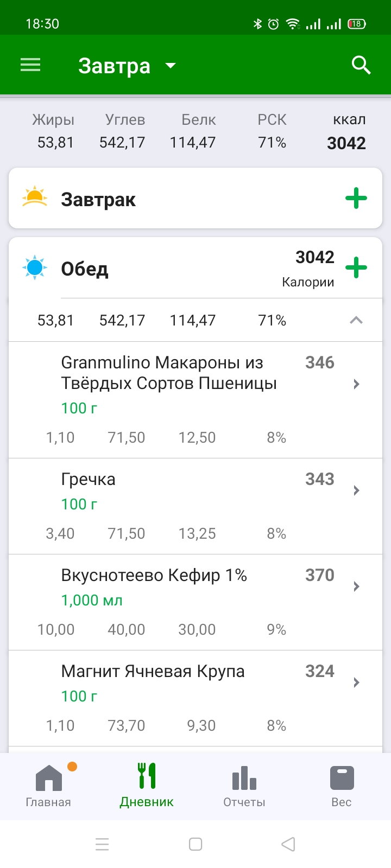391x868 pixels.
Task: Open the hamburger navigation menu
Action: pos(30,66)
